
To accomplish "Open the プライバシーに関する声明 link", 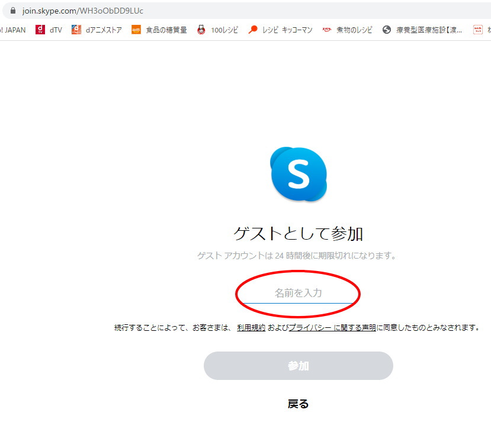I will [332, 327].
